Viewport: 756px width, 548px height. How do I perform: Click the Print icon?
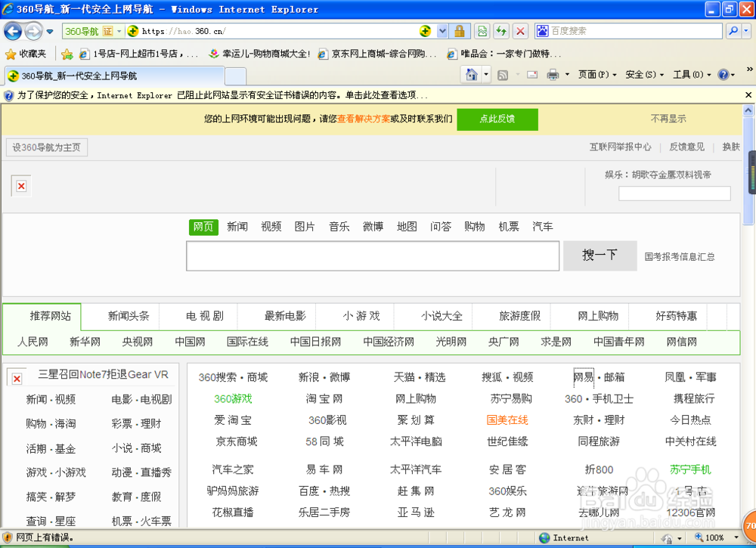(x=553, y=75)
